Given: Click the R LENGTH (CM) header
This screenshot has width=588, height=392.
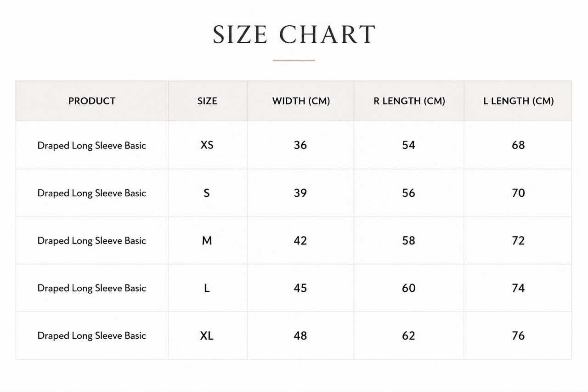Looking at the screenshot, I should coord(409,101).
